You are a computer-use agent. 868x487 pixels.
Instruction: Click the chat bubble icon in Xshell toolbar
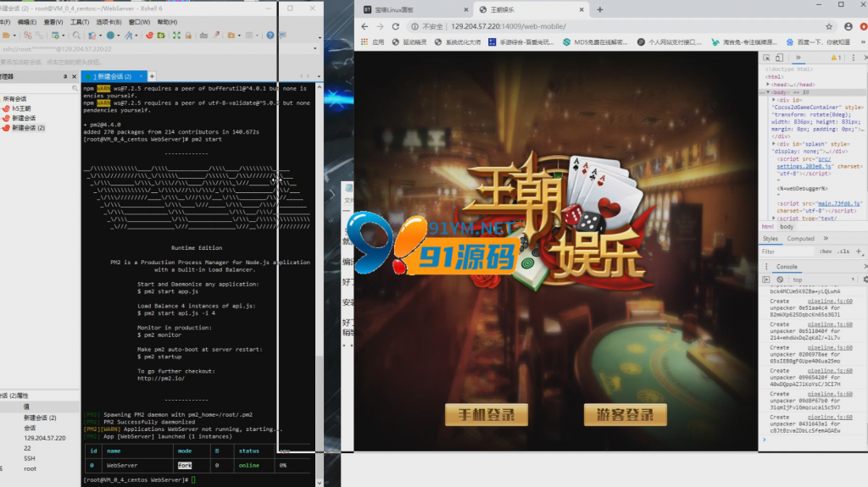pyautogui.click(x=282, y=36)
